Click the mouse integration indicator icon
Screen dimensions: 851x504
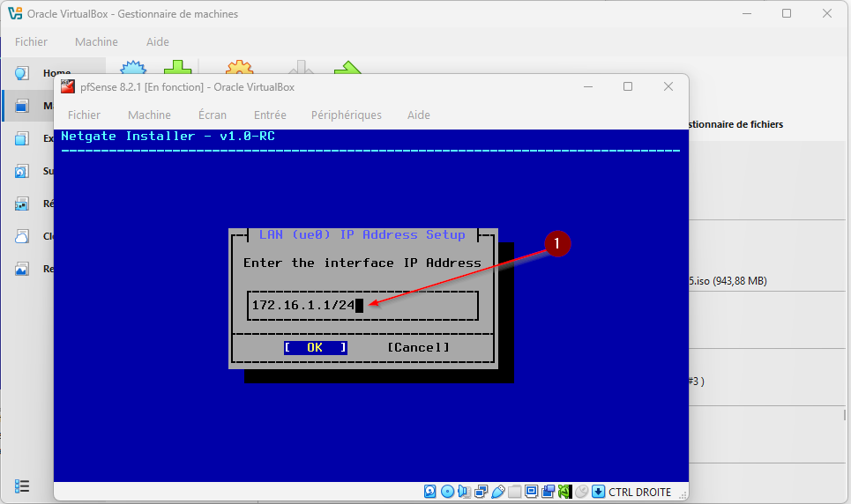[581, 492]
